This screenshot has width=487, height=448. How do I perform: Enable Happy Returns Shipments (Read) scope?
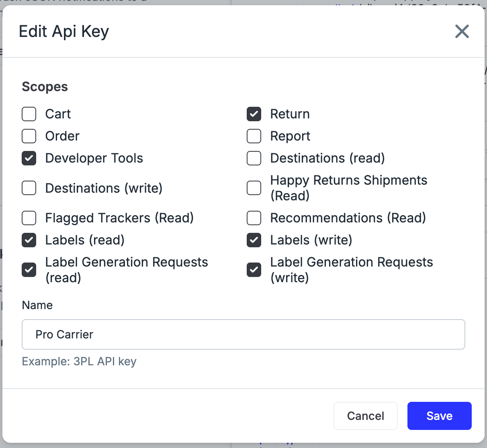click(x=254, y=188)
